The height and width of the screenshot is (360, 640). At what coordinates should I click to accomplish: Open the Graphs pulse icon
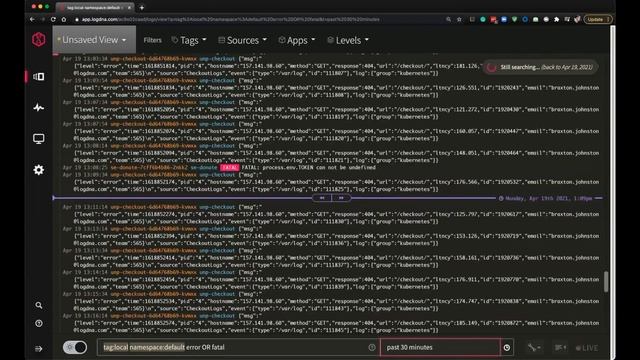39,108
